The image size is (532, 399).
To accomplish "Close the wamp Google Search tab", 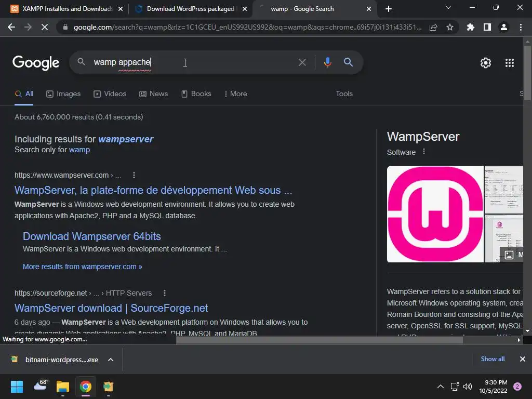I will (369, 9).
